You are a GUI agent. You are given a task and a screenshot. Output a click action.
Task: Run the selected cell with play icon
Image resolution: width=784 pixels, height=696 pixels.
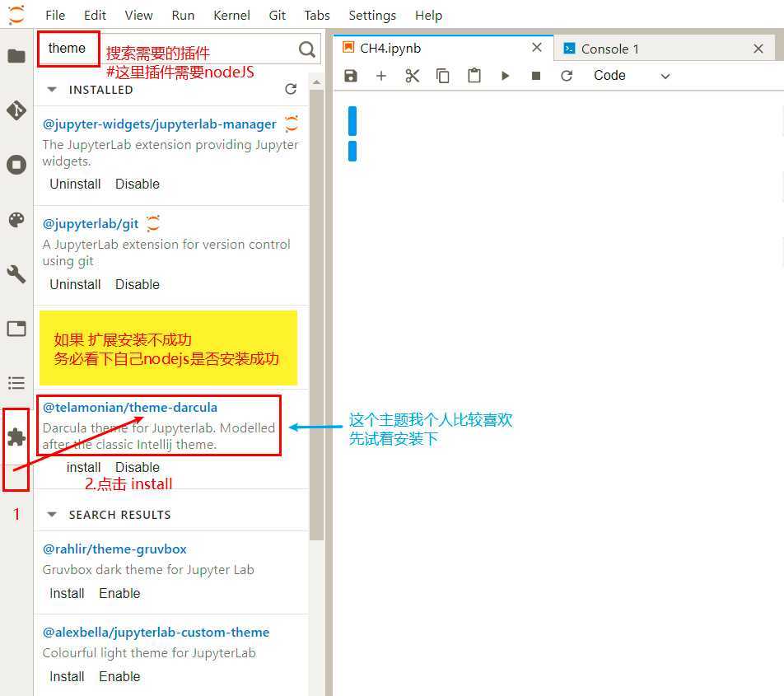505,76
